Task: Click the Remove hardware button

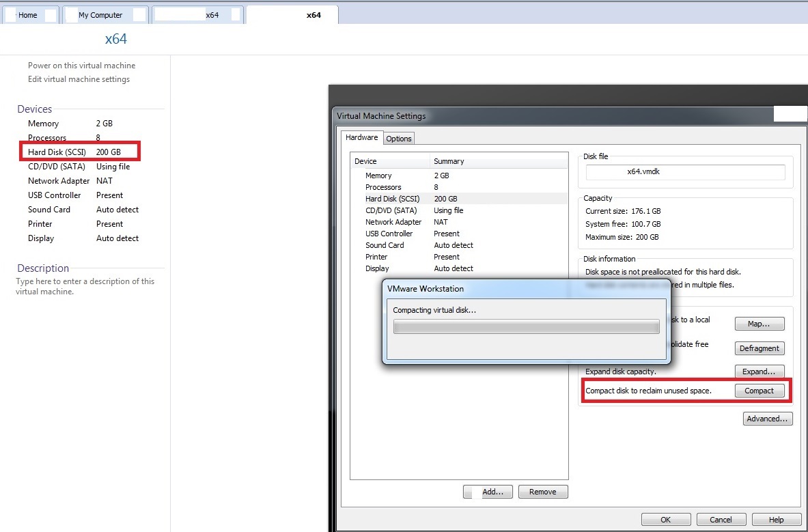Action: pos(542,492)
